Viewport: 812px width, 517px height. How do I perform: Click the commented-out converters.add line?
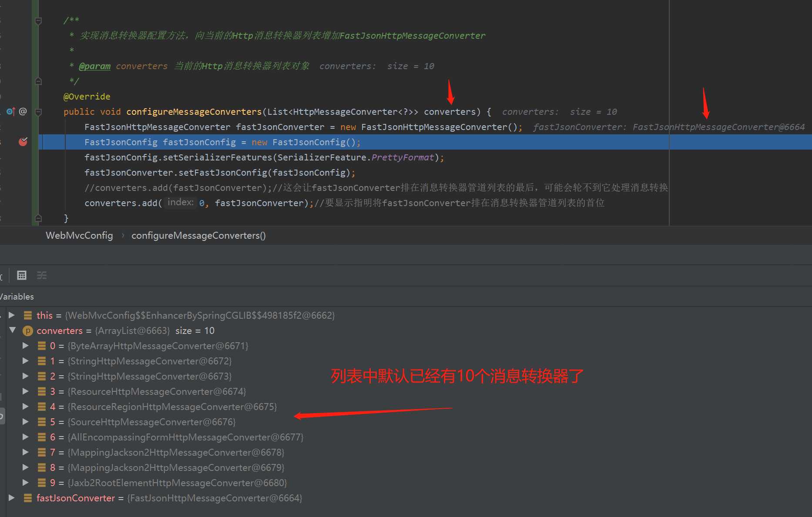[x=376, y=188]
